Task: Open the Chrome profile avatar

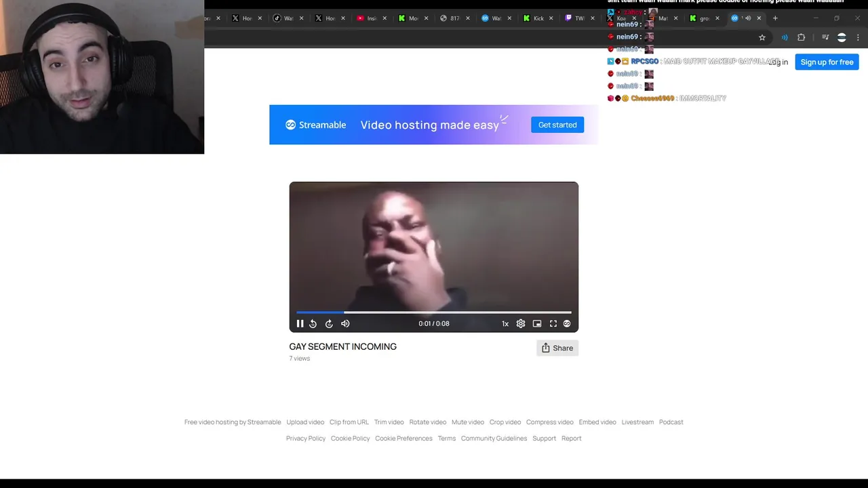Action: [842, 37]
